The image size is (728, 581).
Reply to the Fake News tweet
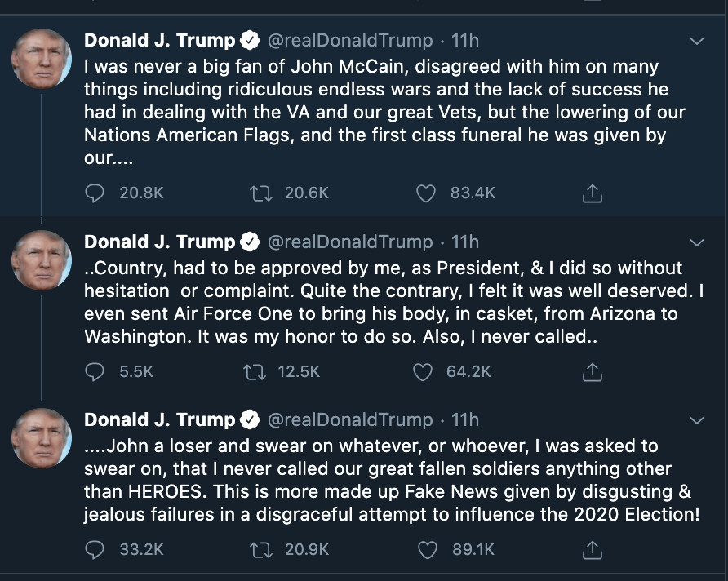tap(95, 550)
